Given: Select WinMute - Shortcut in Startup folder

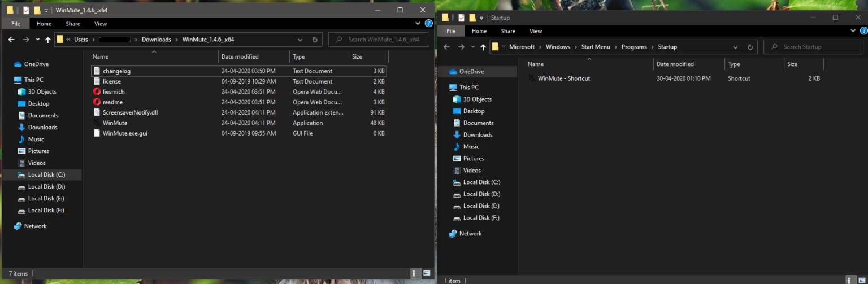Looking at the screenshot, I should tap(674, 78).
